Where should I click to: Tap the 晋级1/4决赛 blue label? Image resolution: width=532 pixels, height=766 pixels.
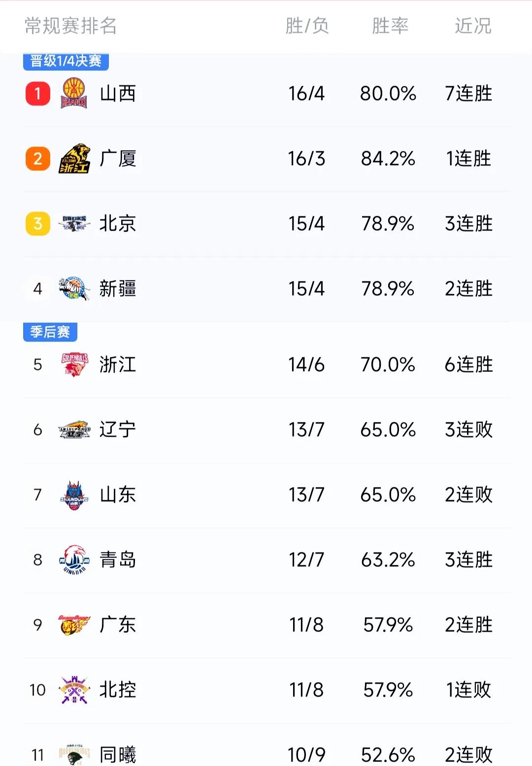coord(66,61)
